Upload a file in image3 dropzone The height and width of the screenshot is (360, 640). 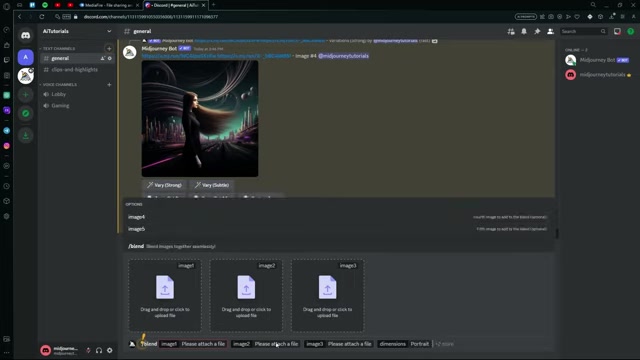click(x=327, y=295)
